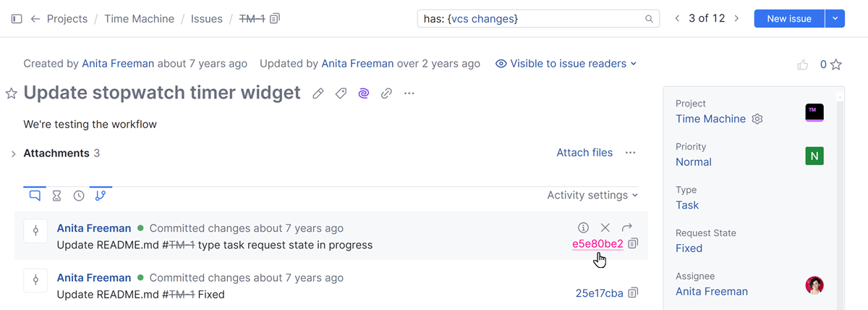Copy commit hash 25e17cba
Viewport: 868px width, 310px height.
pyautogui.click(x=634, y=294)
